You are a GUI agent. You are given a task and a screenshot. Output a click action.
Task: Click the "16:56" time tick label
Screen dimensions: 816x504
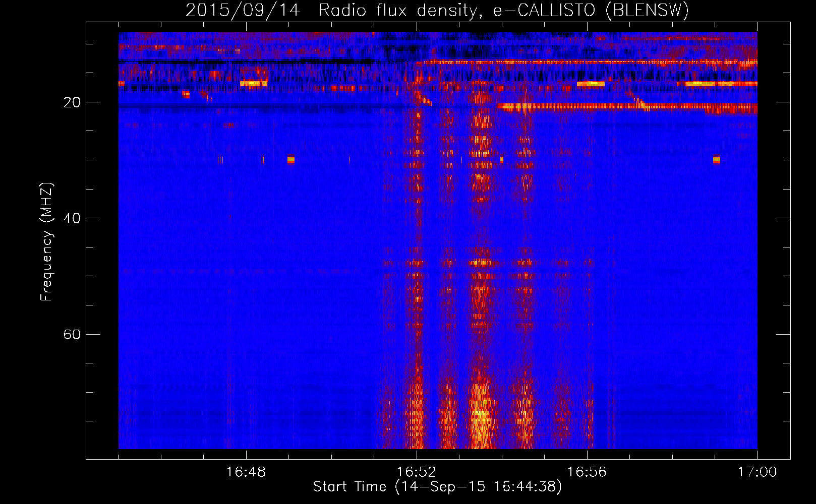587,472
